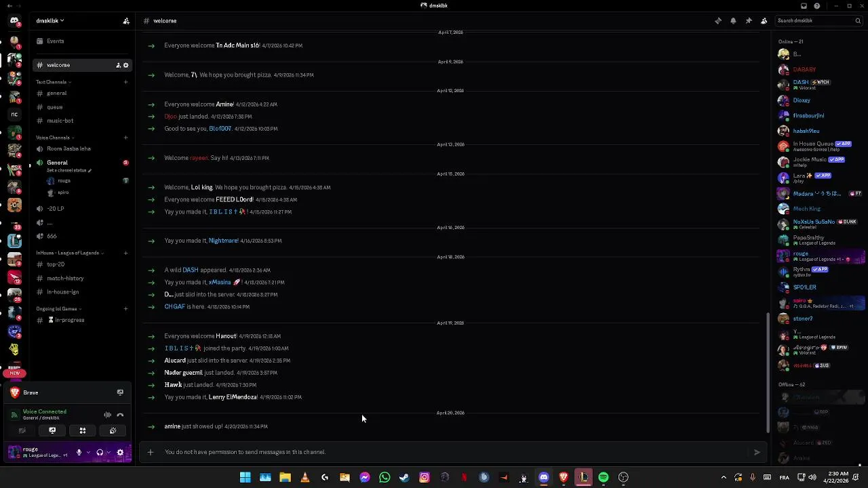Viewport: 868px width, 488px height.
Task: Toggle noise suppression waveform icon
Action: coord(107,415)
